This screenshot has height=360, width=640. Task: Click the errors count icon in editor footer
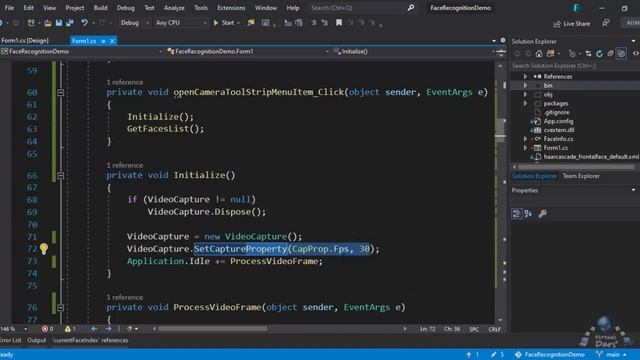pos(47,329)
